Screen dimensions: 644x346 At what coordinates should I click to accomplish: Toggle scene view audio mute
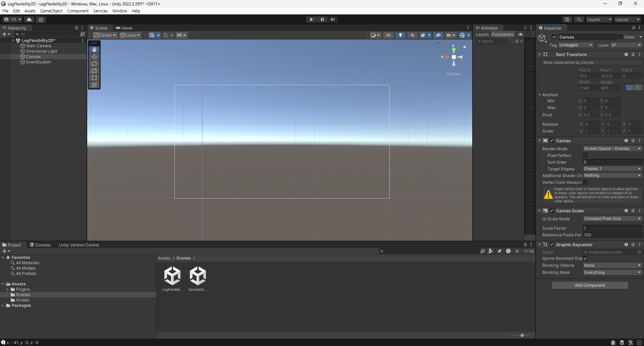point(413,35)
